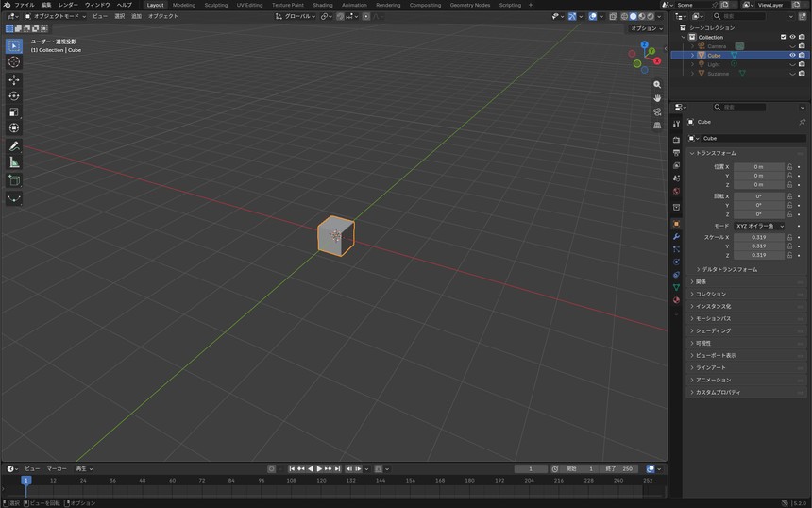Hide Collection using its eye icon
This screenshot has height=508, width=812.
tap(792, 37)
